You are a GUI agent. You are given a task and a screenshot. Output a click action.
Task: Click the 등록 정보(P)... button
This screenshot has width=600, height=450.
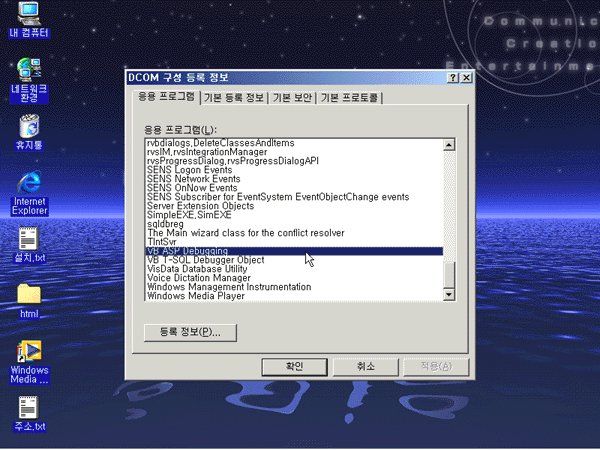[190, 333]
